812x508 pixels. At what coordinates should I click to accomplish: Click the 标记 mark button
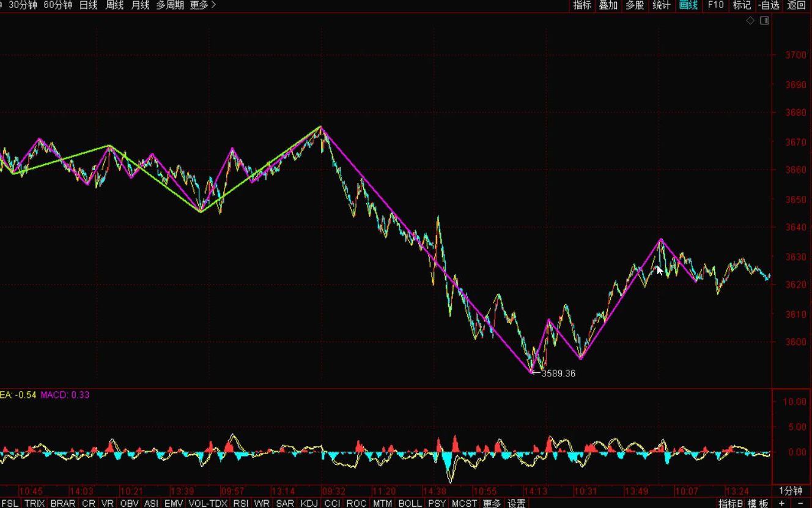[x=742, y=5]
